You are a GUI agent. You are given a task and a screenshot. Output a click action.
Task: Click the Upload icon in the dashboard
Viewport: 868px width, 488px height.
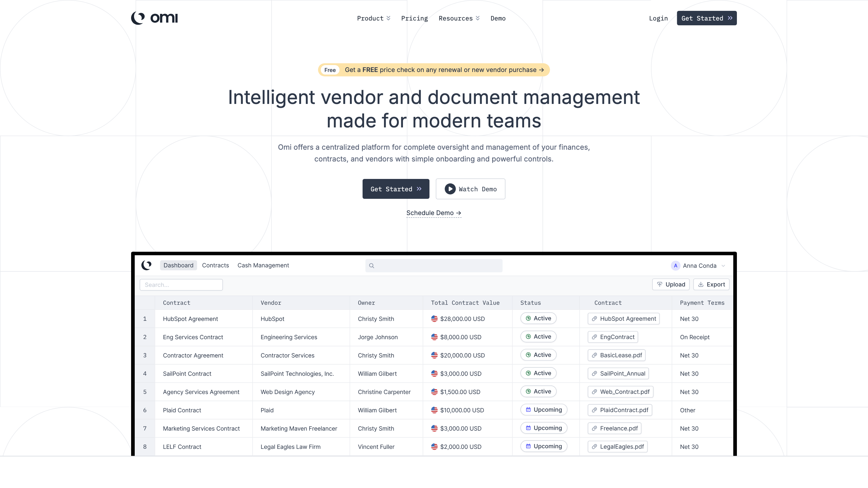pos(660,284)
